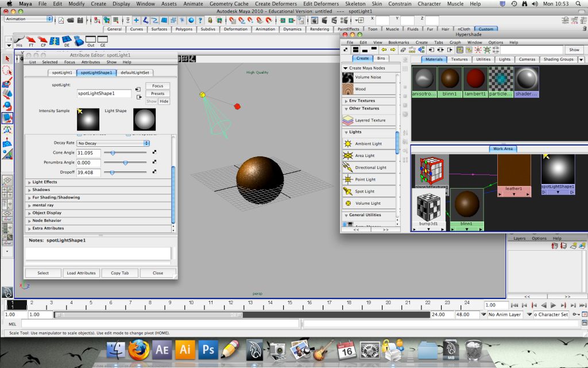Launch Adobe Photoshop from the Dock
Screen dimensions: 588x368
[208, 350]
